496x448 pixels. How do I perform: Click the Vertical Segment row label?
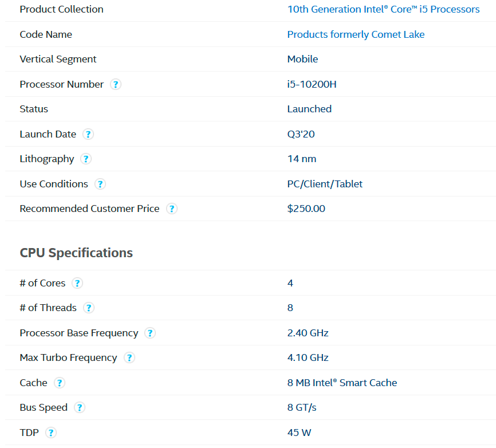click(x=58, y=59)
